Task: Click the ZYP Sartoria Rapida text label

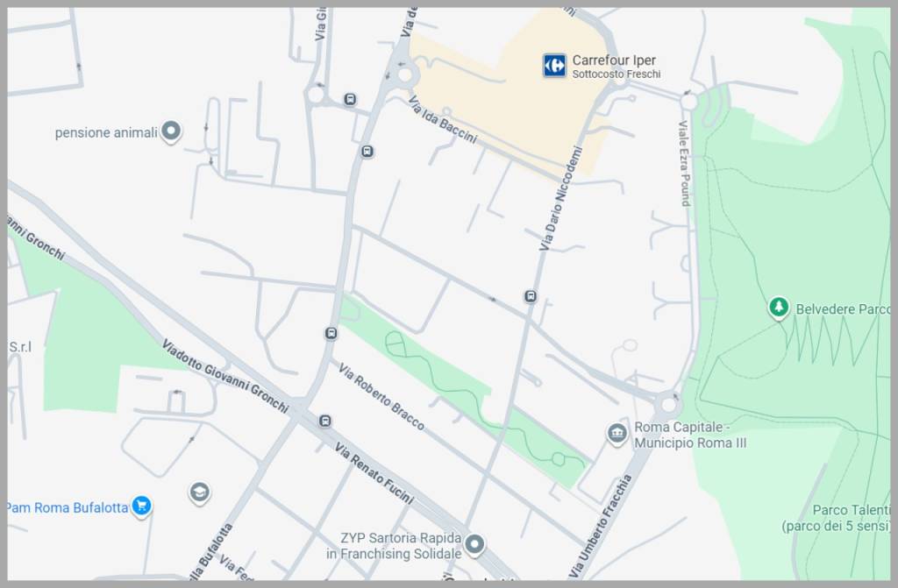Action: (x=394, y=546)
